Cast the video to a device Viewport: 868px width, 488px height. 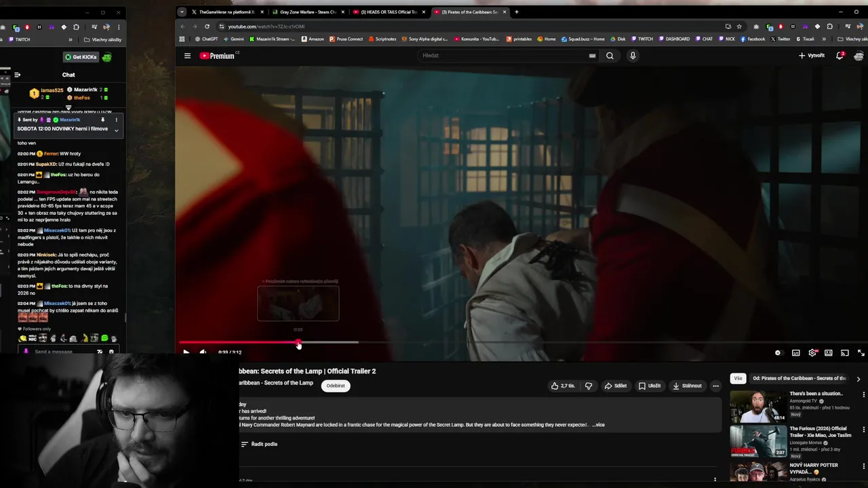coord(844,352)
